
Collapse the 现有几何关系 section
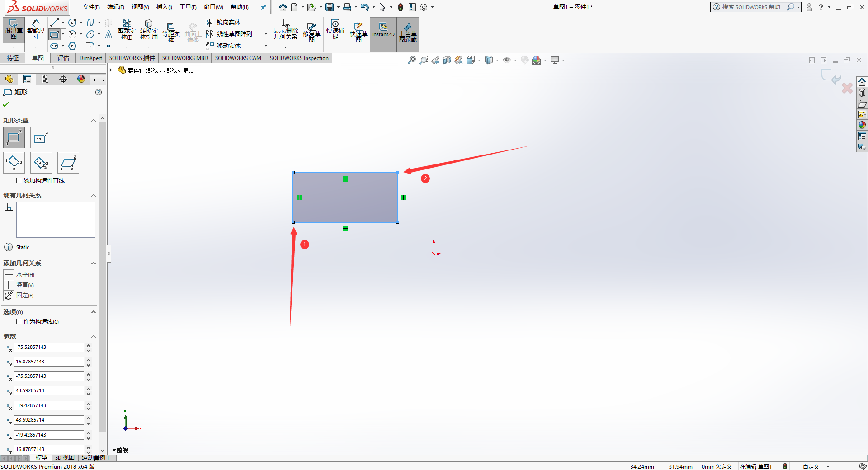(94, 195)
